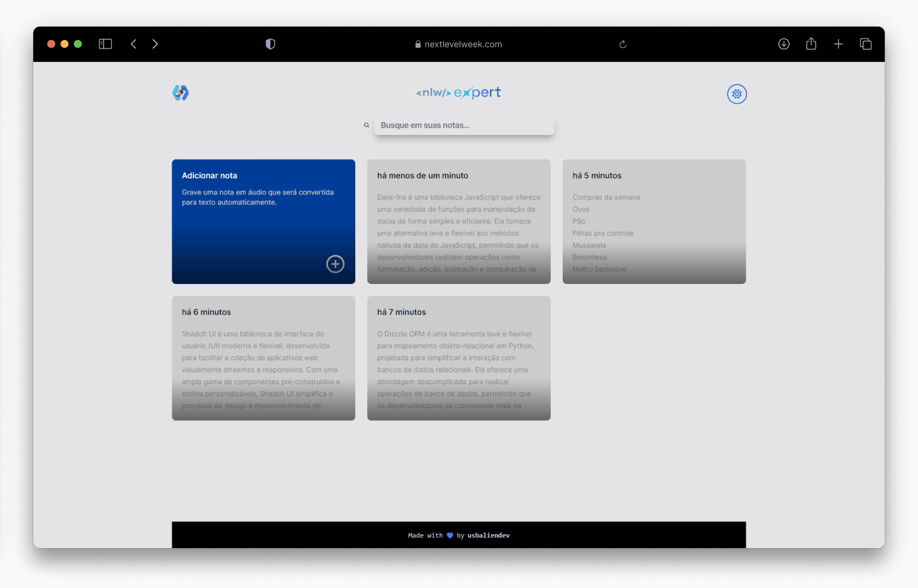918x588 pixels.
Task: Click the blue app logo icon
Action: click(x=180, y=92)
